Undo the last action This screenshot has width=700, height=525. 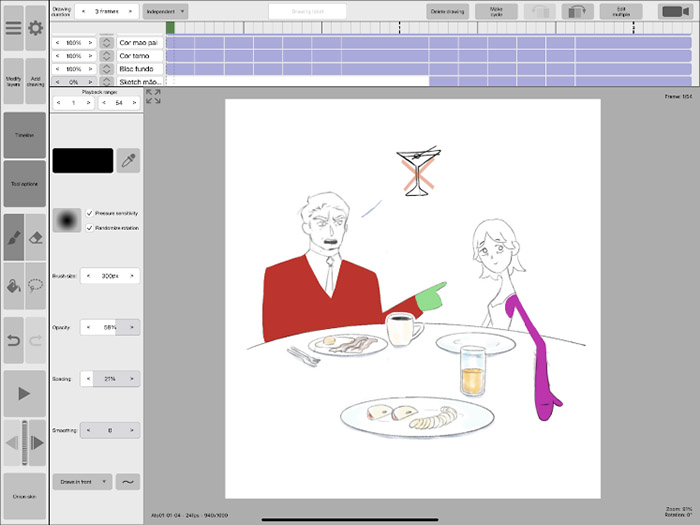[13, 341]
